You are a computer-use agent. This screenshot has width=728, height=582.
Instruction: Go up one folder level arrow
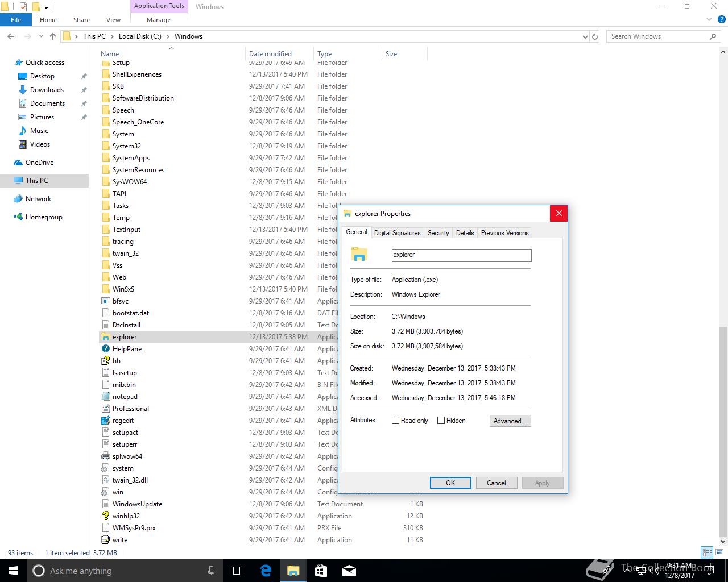click(53, 36)
